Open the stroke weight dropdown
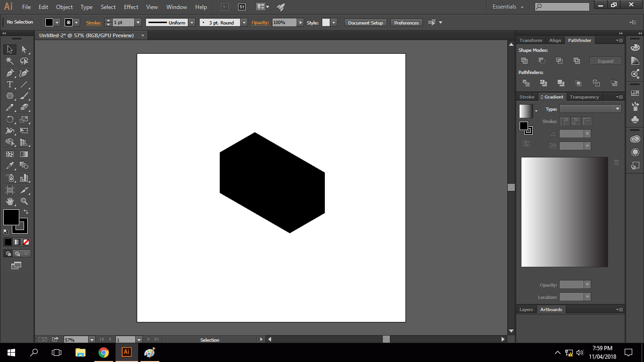This screenshot has height=362, width=644. click(x=138, y=23)
